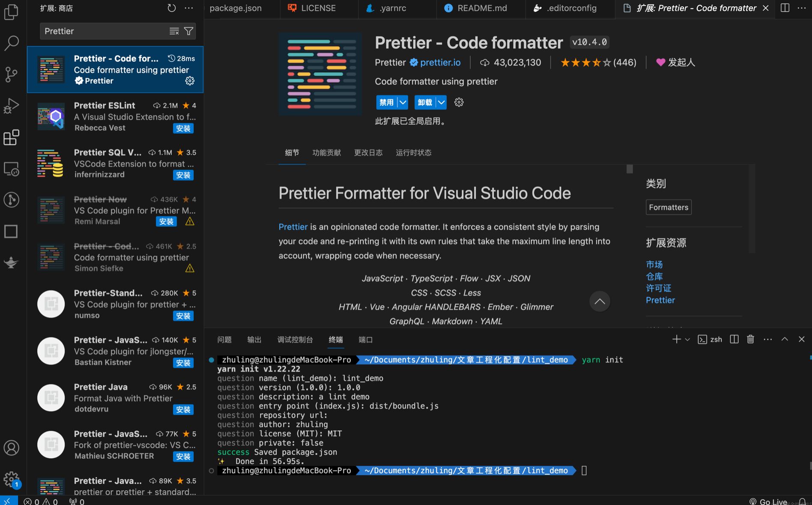Expand the uninstall button dropdown arrow

point(441,102)
